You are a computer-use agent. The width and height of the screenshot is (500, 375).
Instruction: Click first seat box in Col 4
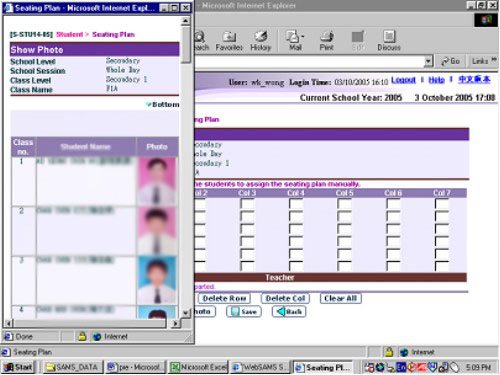pyautogui.click(x=296, y=204)
